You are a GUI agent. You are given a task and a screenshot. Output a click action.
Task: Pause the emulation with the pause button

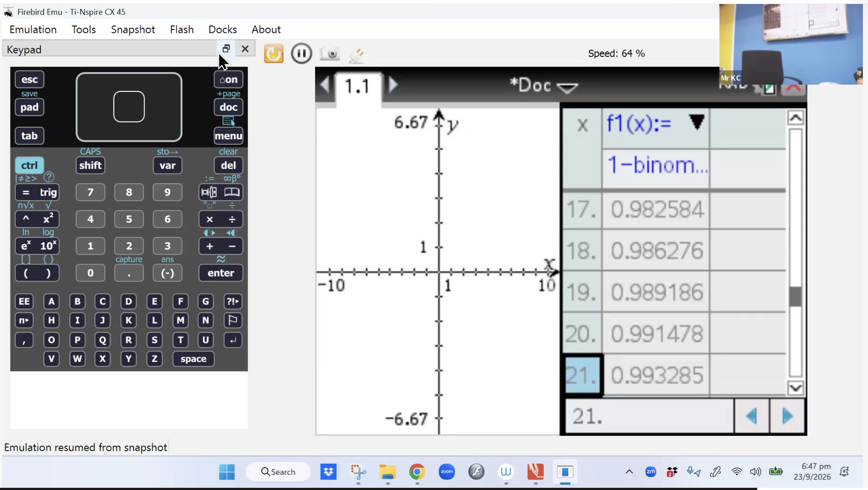point(302,53)
